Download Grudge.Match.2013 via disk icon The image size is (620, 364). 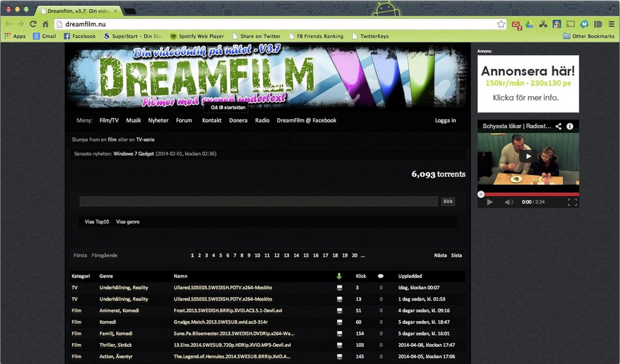pos(339,322)
